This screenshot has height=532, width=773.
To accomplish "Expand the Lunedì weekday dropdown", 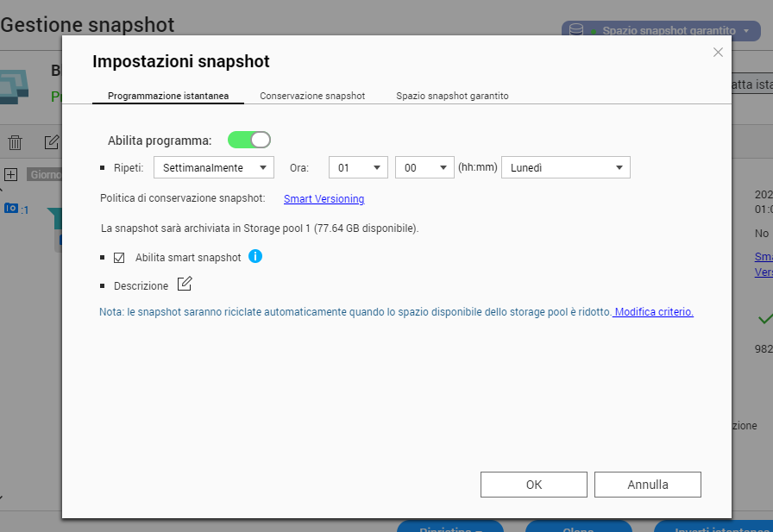I will (x=565, y=167).
